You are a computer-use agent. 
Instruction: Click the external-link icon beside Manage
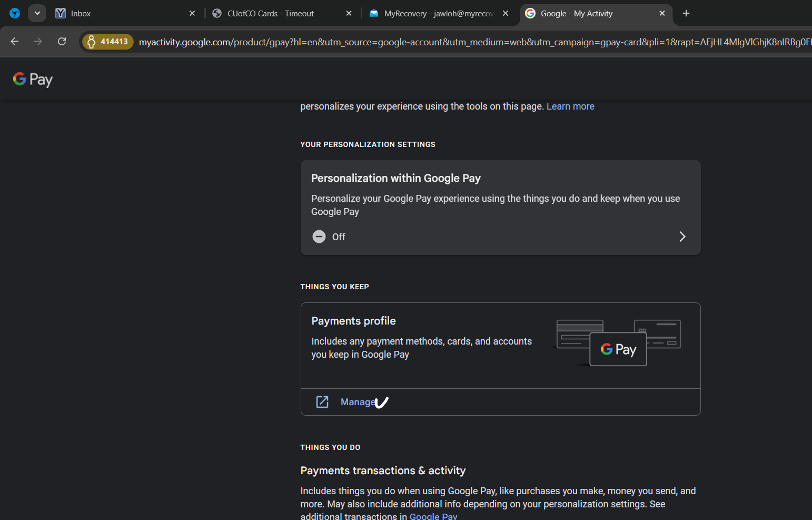tap(322, 402)
